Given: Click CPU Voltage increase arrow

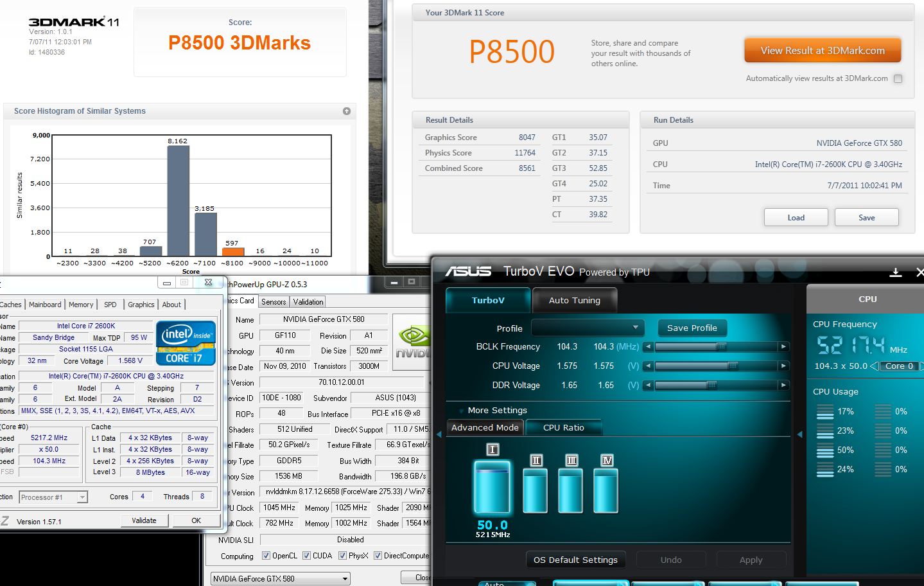Looking at the screenshot, I should point(783,366).
